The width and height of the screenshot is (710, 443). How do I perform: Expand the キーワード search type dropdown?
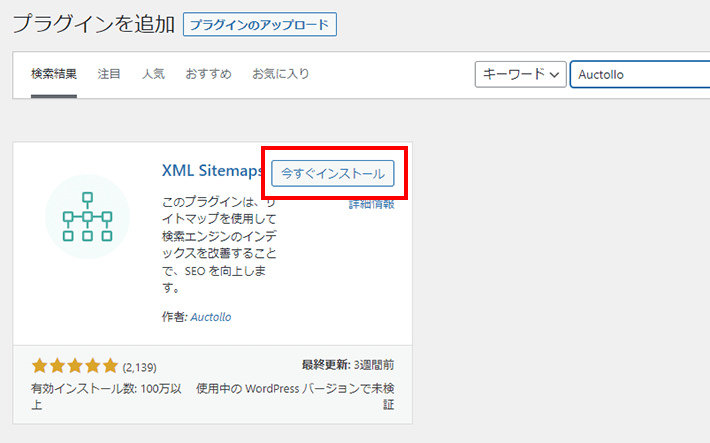[x=520, y=74]
